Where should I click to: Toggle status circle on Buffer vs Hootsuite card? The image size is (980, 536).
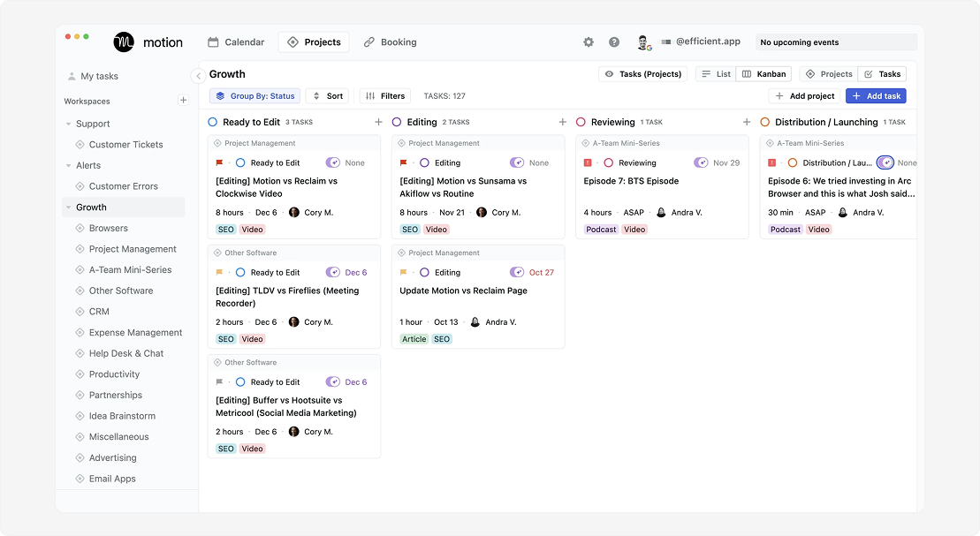click(x=240, y=381)
